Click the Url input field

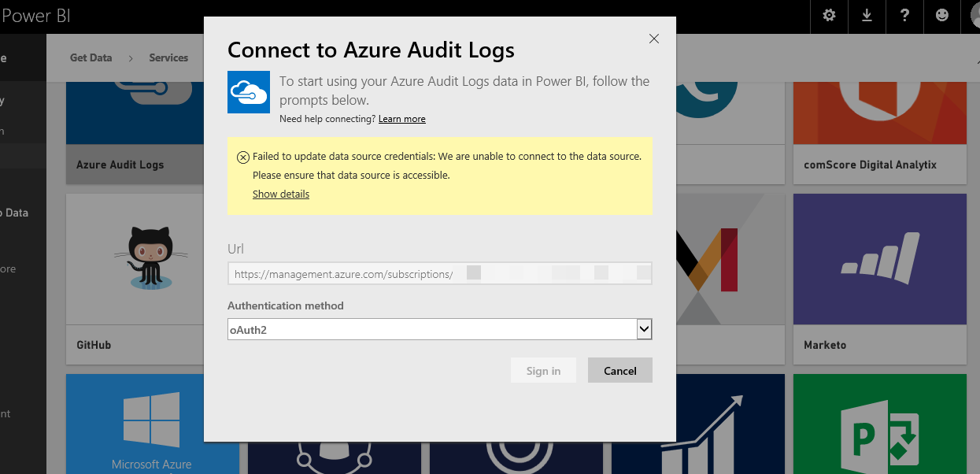[x=440, y=273]
